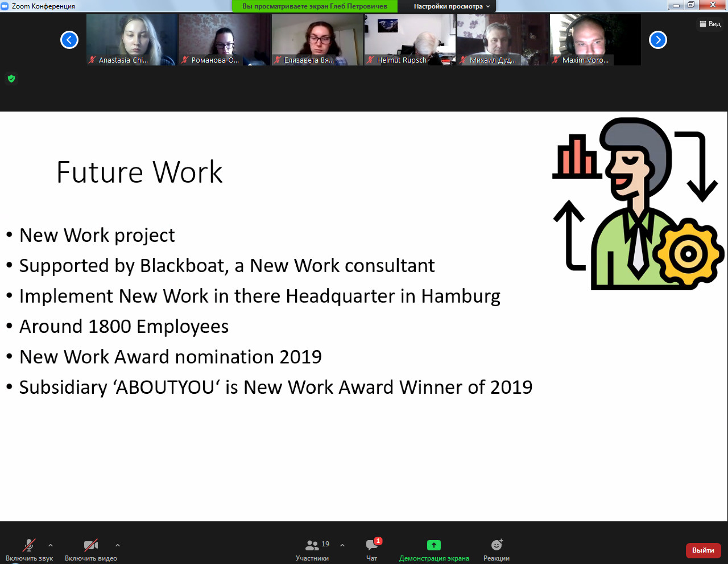This screenshot has height=564, width=728.
Task: Click the bullet 'Around 1800 Employees'
Action: [x=124, y=327]
